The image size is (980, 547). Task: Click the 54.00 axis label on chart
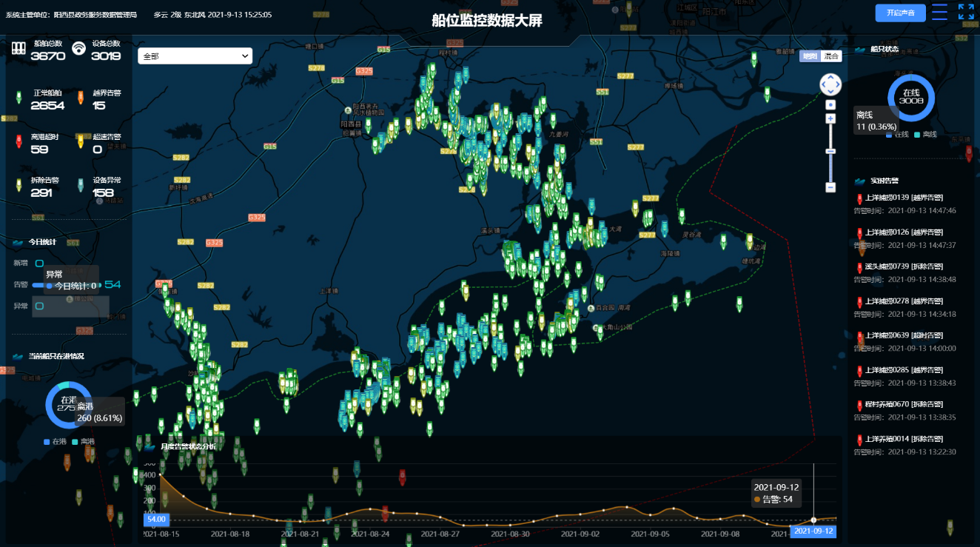156,520
